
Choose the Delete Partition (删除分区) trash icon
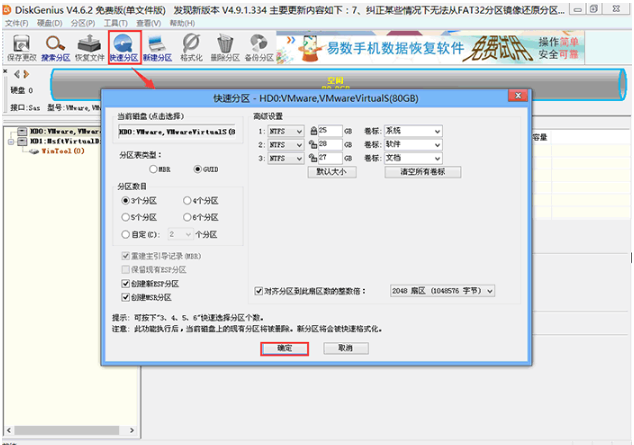pyautogui.click(x=225, y=48)
